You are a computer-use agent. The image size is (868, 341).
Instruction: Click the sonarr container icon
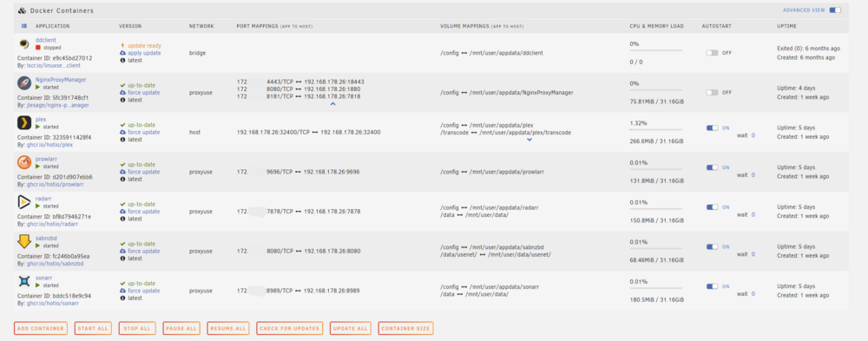[x=23, y=281]
